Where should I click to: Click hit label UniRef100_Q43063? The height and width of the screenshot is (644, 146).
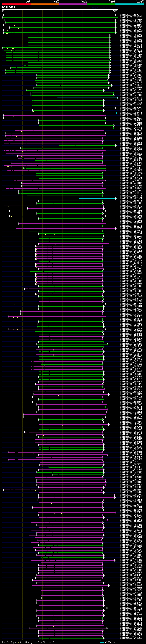tap(131, 638)
